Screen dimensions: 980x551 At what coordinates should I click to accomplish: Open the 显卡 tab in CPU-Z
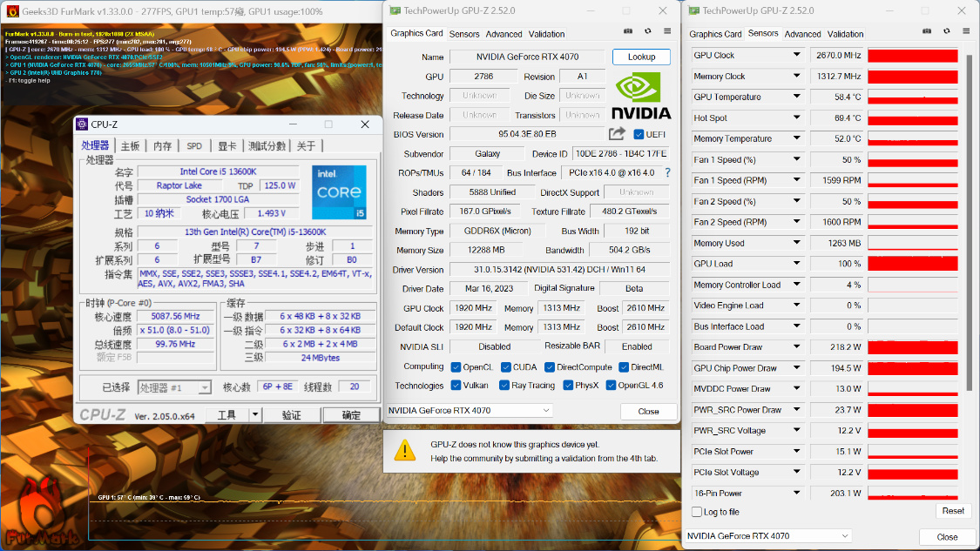pos(226,145)
